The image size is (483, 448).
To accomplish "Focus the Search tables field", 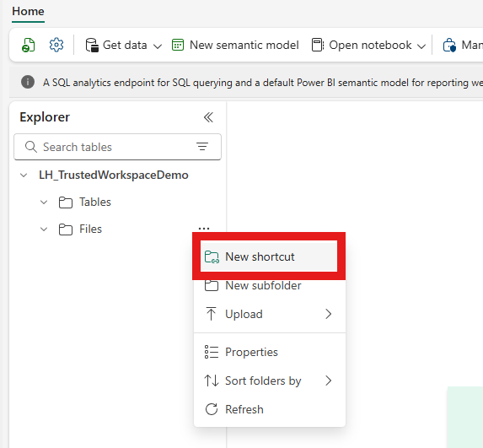I will coord(117,147).
